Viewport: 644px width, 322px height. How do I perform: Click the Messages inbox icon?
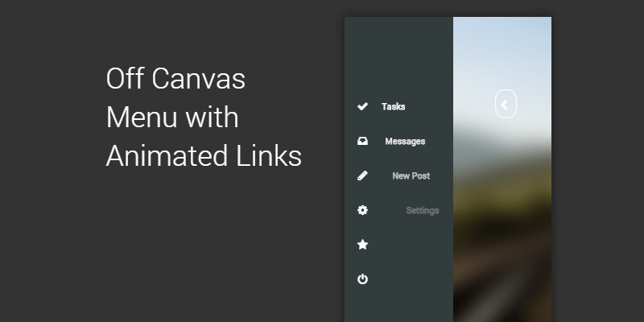362,141
